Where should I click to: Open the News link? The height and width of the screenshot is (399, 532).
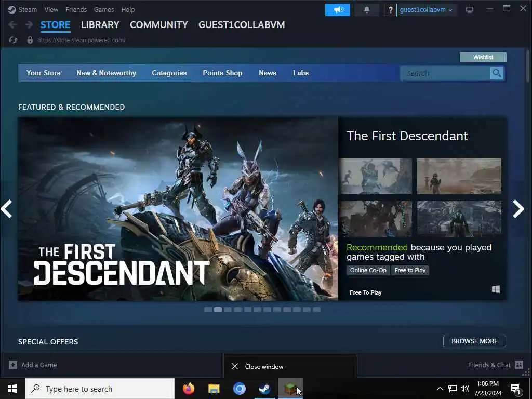click(268, 73)
